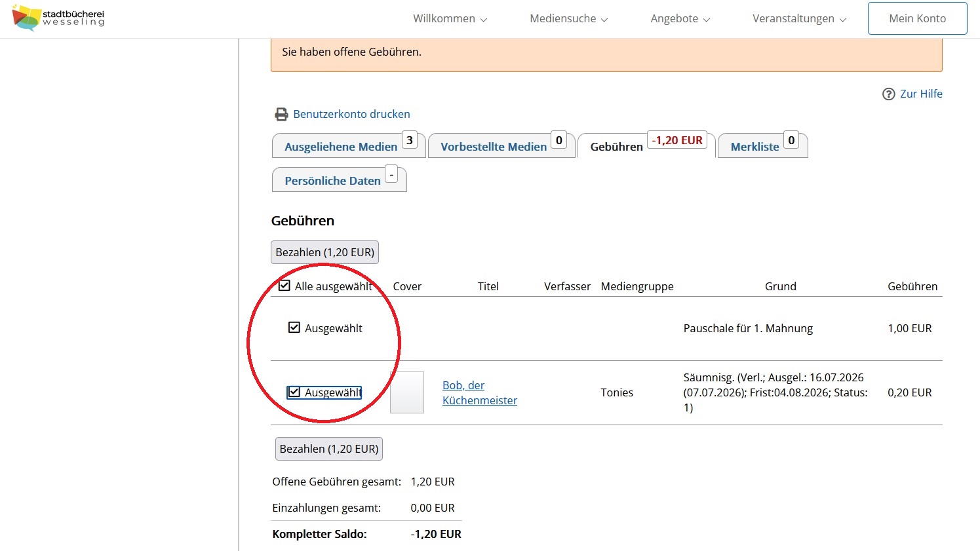This screenshot has height=551, width=980.
Task: Toggle the Alle ausgewählt checkbox
Action: tap(284, 286)
